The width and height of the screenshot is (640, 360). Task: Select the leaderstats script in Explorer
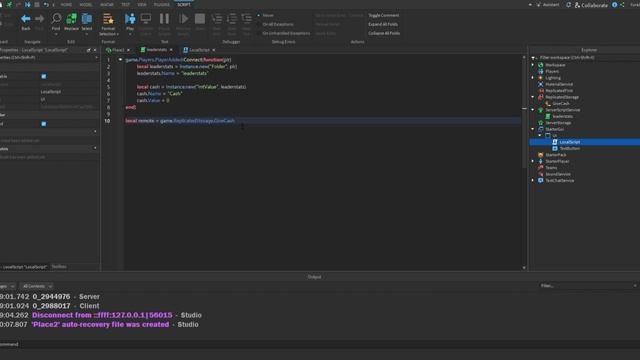point(562,116)
